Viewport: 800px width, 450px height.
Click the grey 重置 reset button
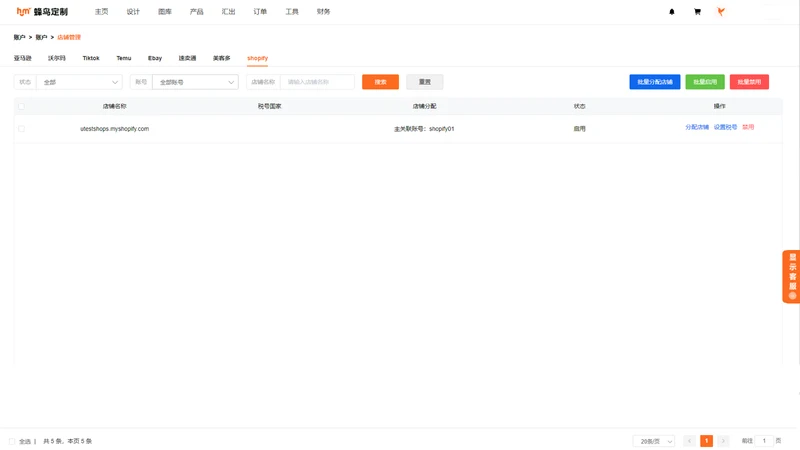tap(424, 82)
